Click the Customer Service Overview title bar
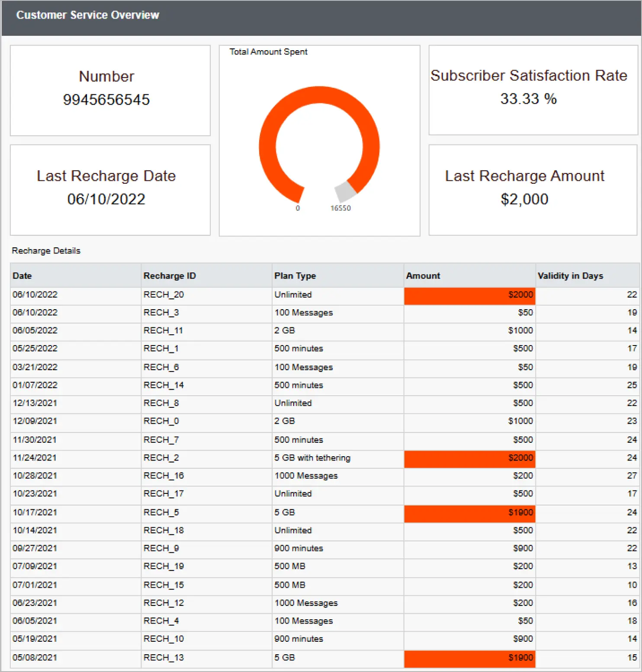This screenshot has width=642, height=672. [88, 15]
